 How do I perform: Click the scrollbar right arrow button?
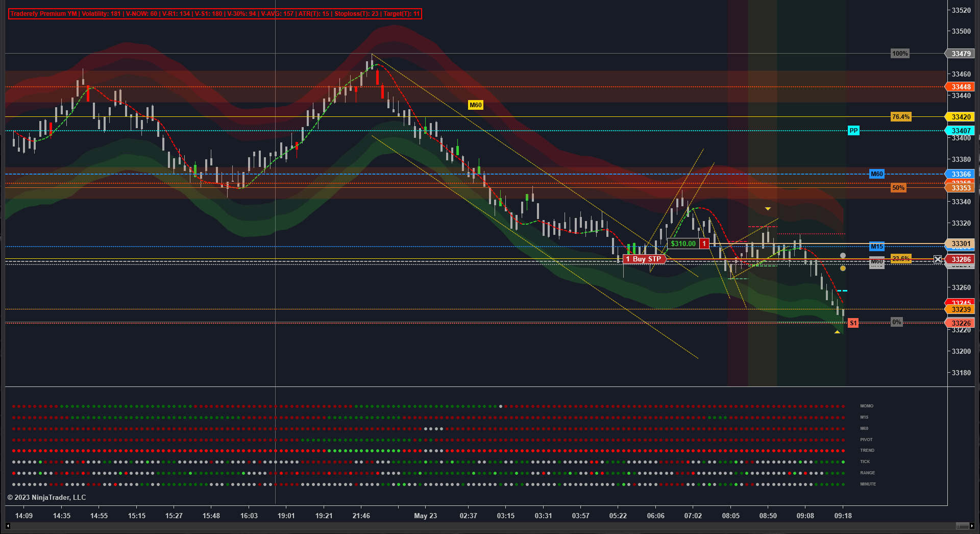972,526
